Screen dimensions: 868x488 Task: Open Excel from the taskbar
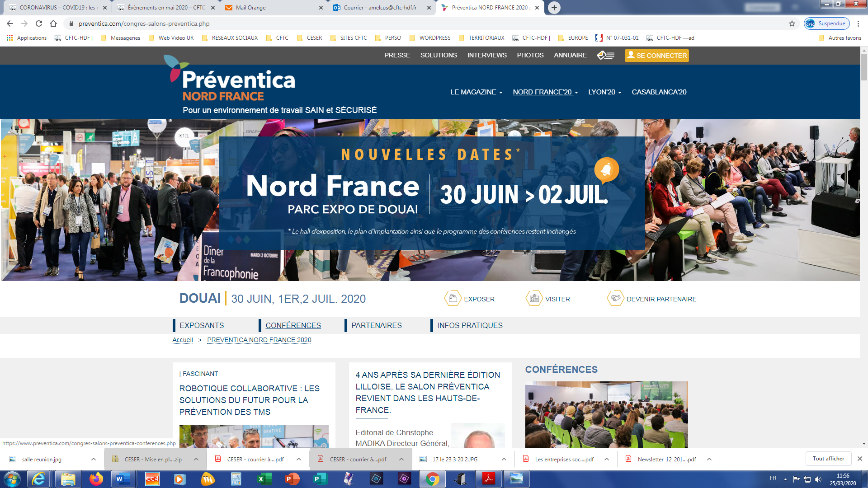(264, 479)
